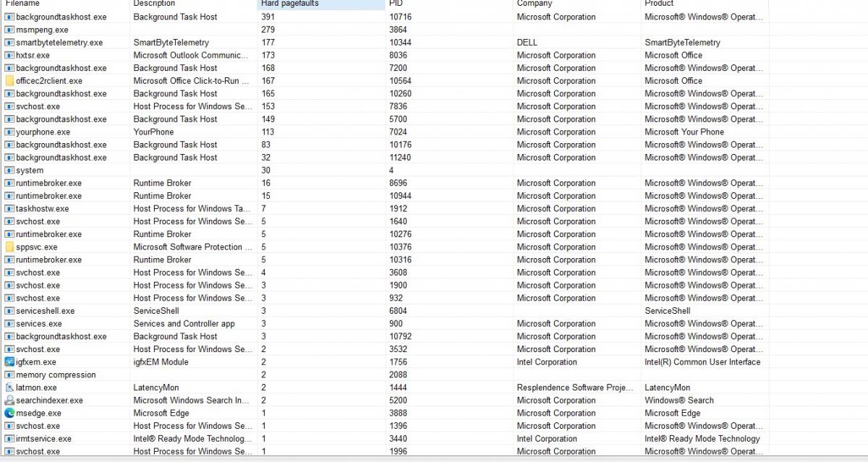The image size is (868, 462).
Task: Click the hxtsr.exe process icon
Action: coord(9,55)
